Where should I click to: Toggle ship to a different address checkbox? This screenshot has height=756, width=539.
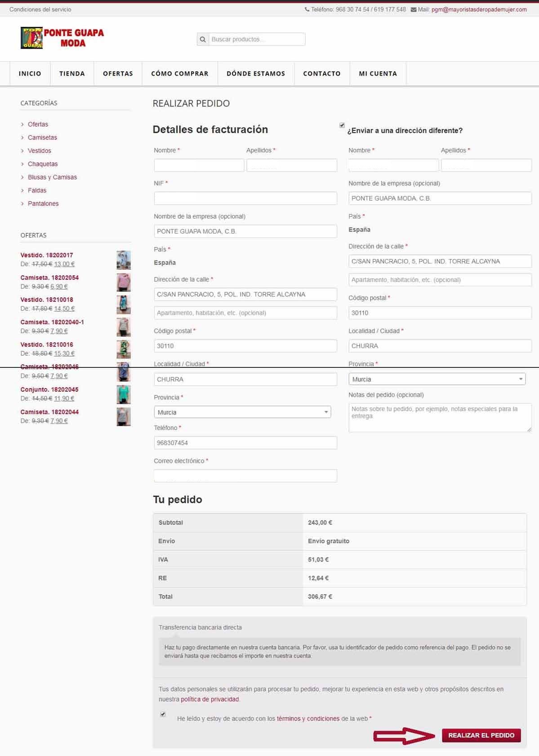342,125
